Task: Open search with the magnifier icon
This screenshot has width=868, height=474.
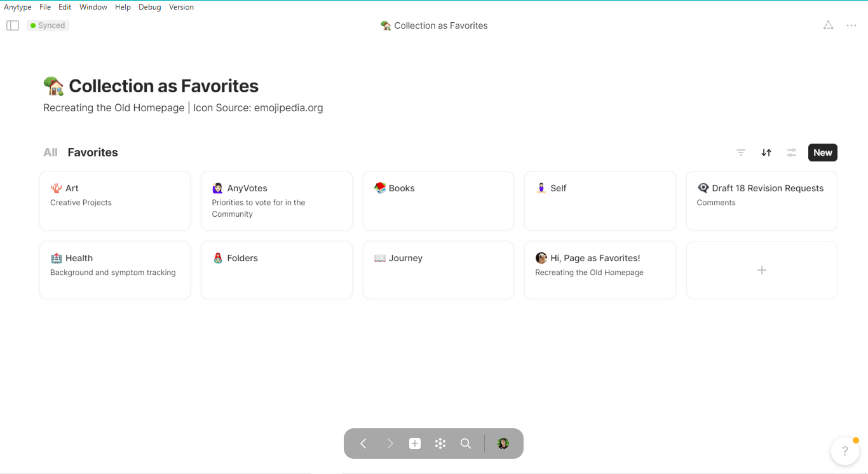Action: click(466, 444)
